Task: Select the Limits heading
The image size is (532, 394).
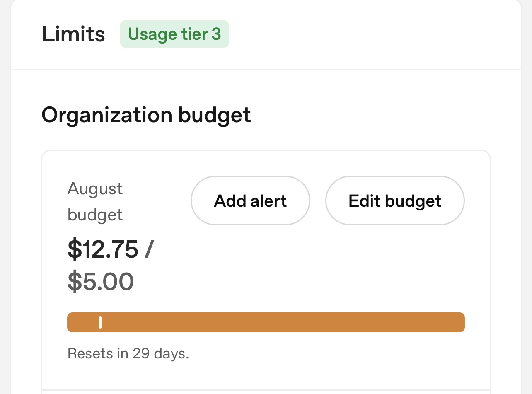Action: tap(73, 34)
